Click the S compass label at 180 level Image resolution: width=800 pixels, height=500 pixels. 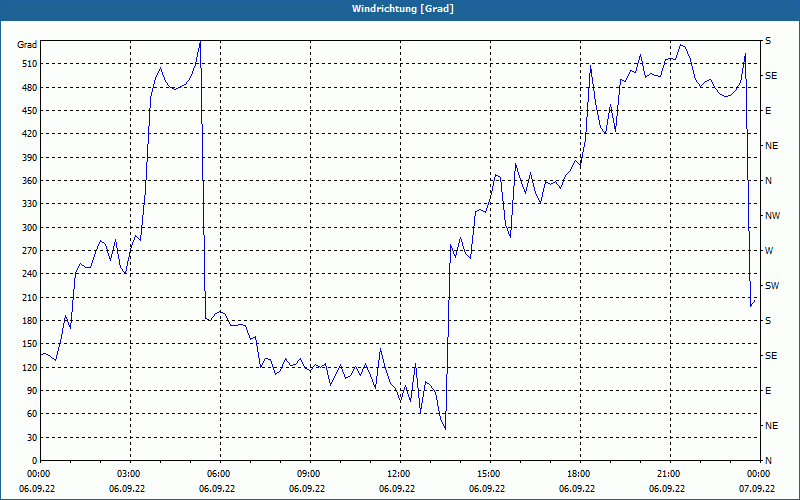click(768, 321)
